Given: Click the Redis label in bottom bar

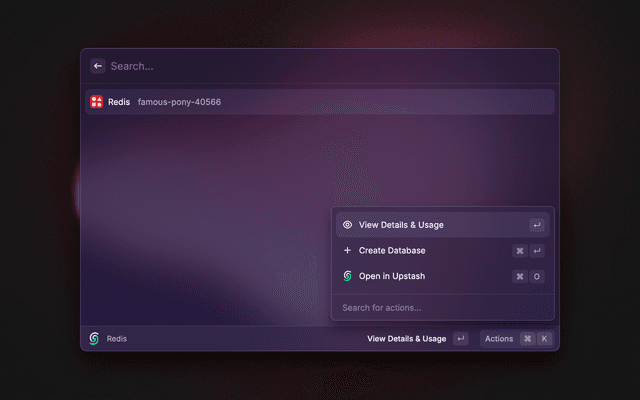Looking at the screenshot, I should [117, 339].
